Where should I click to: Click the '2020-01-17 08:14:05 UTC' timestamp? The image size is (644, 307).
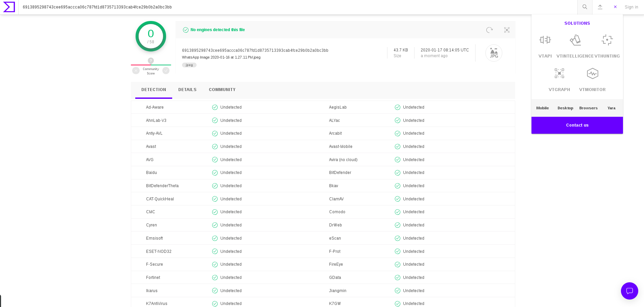coord(445,50)
